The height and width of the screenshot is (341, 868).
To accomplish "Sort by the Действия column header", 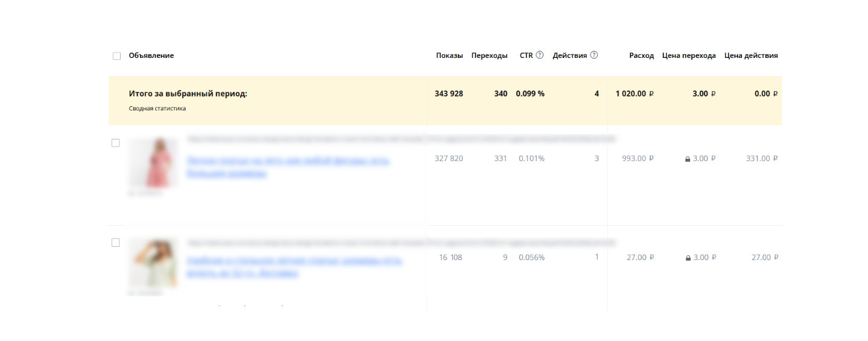I will click(x=569, y=56).
